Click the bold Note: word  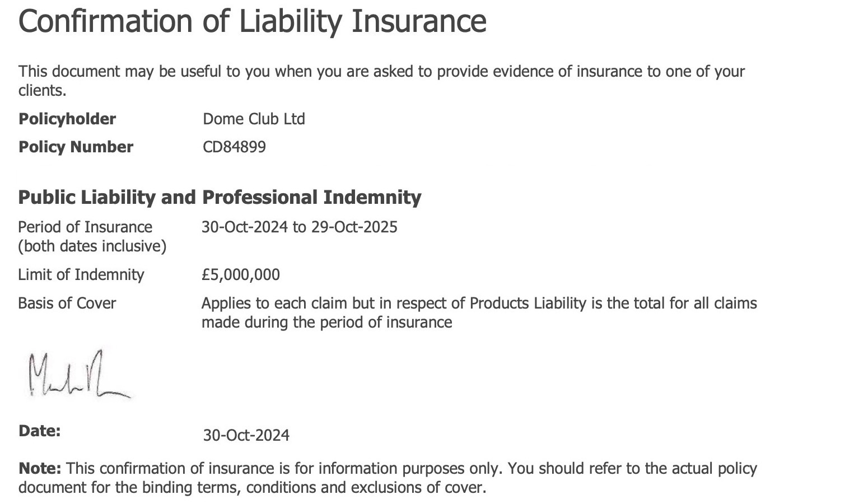(x=39, y=468)
